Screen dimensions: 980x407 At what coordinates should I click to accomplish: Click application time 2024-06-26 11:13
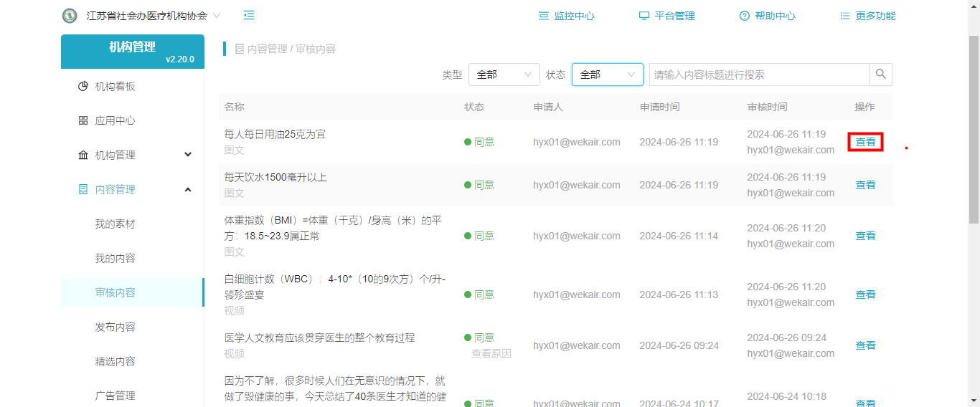[679, 295]
